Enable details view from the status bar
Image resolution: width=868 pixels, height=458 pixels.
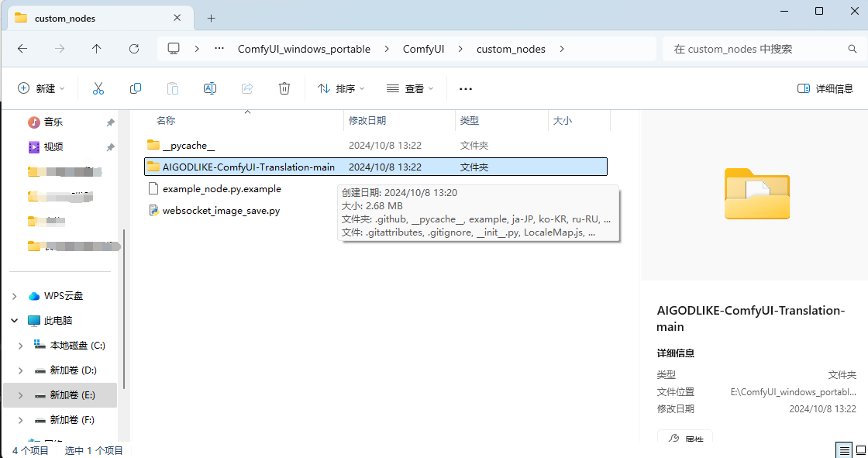pyautogui.click(x=844, y=449)
